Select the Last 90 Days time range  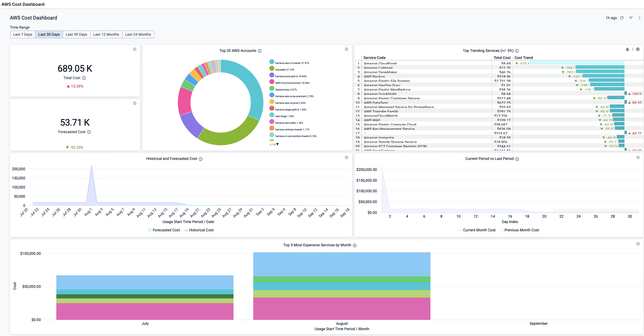[x=76, y=34]
